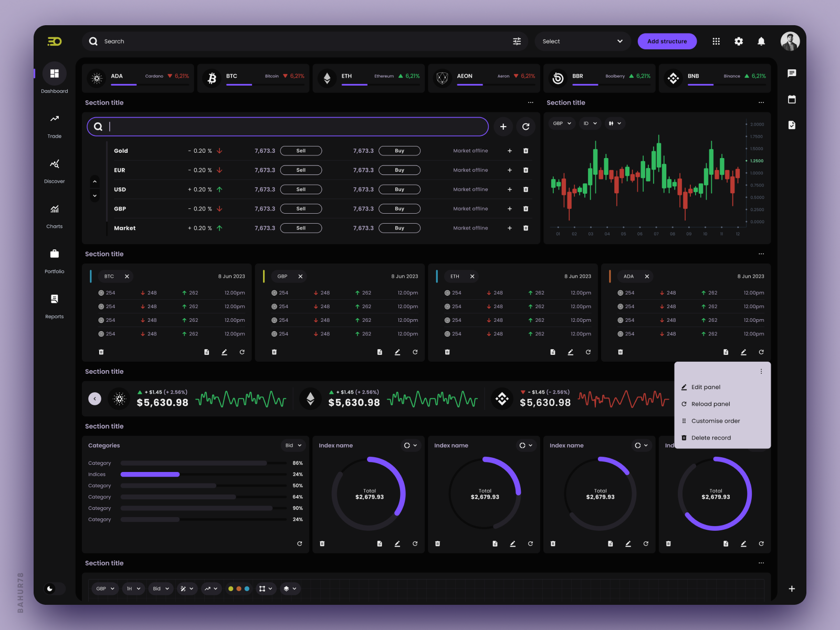Click the Buy button on the USD row
840x630 pixels.
(400, 190)
